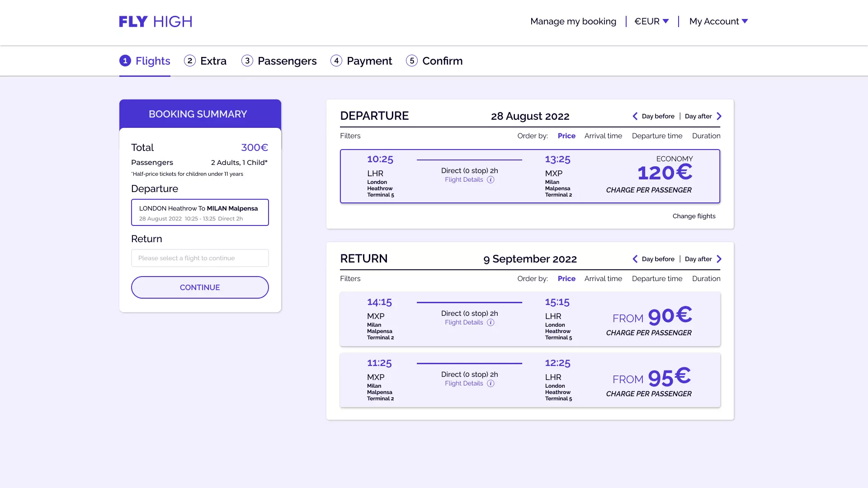Select the 90€ return flight card
The image size is (868, 488).
530,319
